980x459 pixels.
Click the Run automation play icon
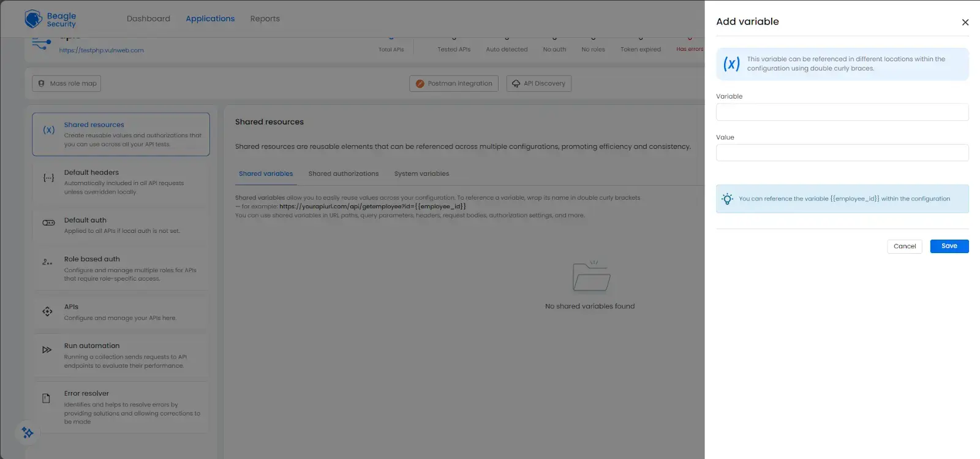(47, 350)
